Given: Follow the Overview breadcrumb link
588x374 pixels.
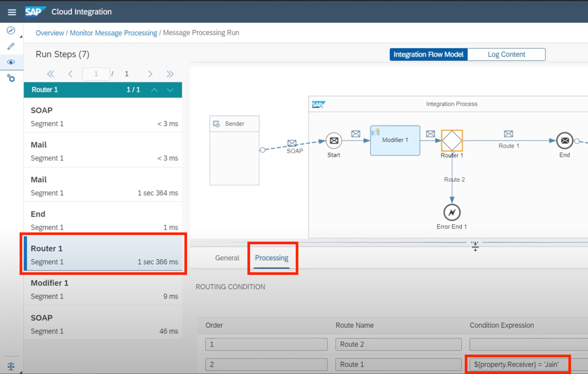Looking at the screenshot, I should click(49, 33).
